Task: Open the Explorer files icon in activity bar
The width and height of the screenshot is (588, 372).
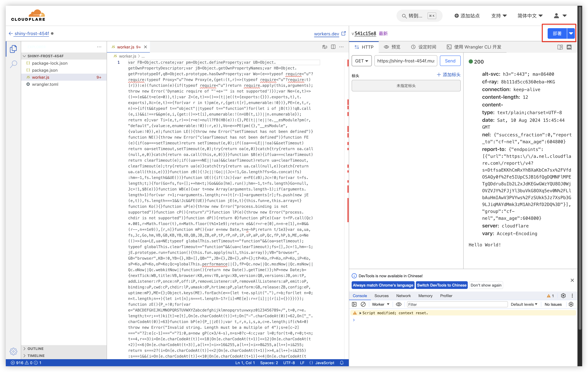Action: (x=13, y=49)
